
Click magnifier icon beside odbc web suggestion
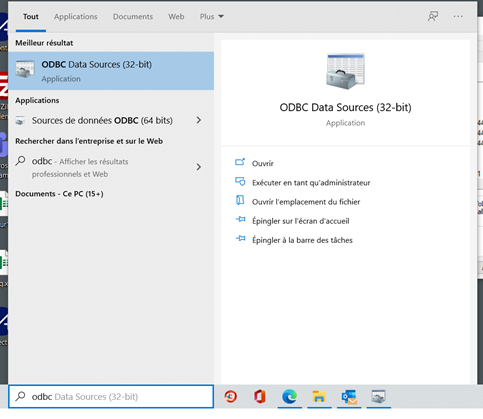pyautogui.click(x=20, y=161)
